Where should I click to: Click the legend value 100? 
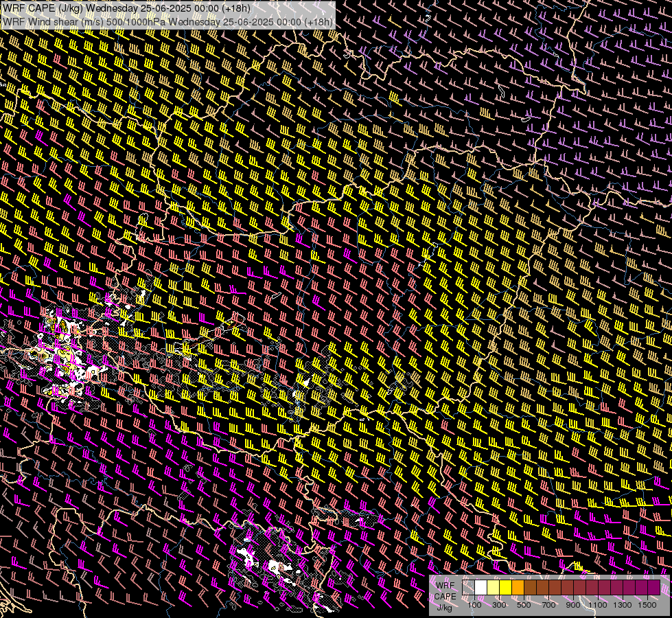474,605
